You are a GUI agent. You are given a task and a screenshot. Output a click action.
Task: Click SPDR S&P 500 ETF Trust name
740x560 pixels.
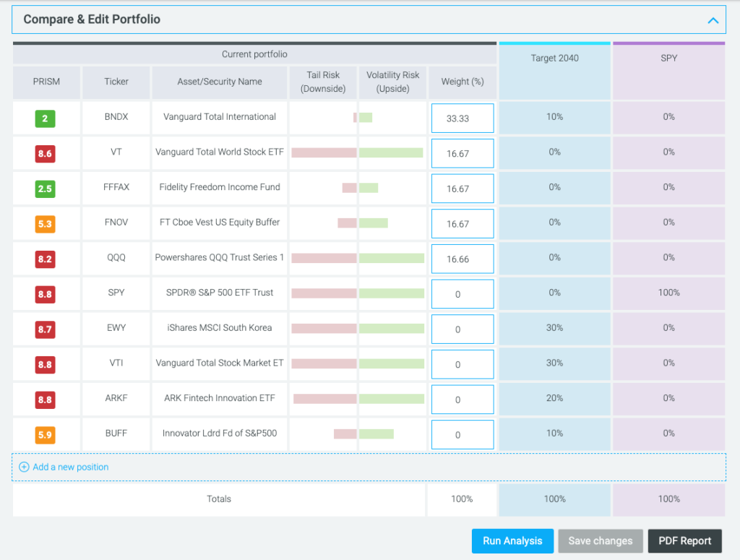(x=220, y=293)
